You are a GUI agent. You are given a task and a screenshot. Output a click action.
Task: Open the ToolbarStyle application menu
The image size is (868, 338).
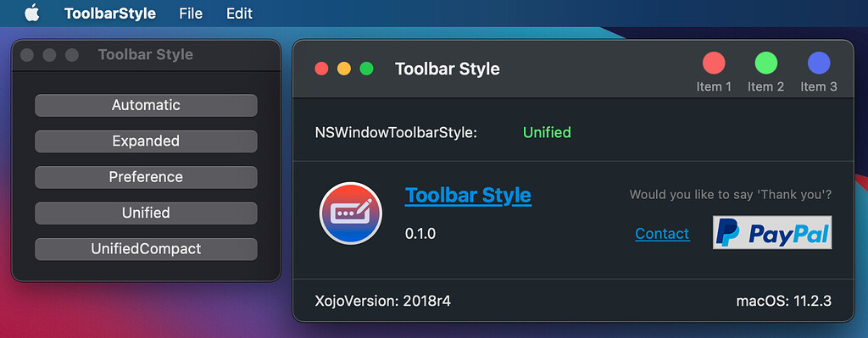[109, 14]
